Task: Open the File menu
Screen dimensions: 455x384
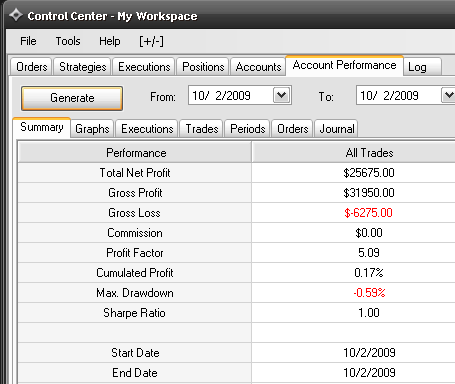Action: click(x=28, y=41)
